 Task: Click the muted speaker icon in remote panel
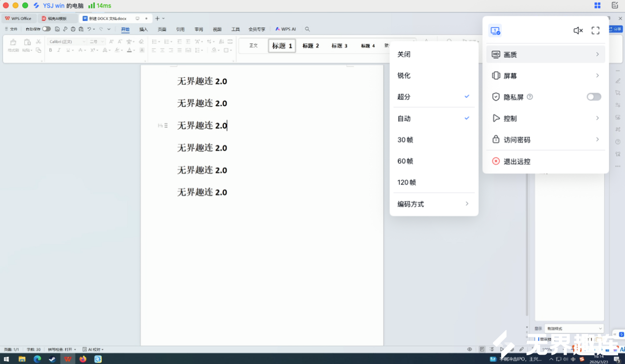(578, 31)
